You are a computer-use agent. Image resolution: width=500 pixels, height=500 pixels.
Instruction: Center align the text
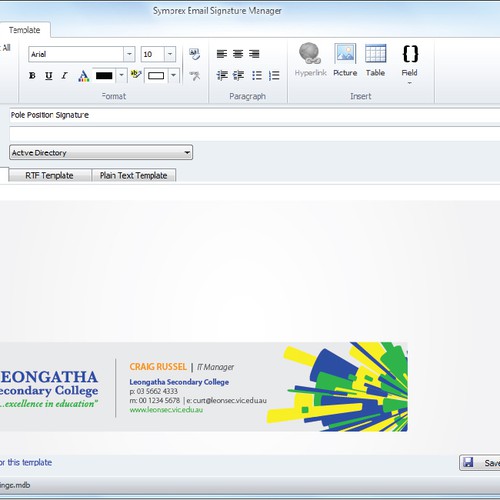238,54
